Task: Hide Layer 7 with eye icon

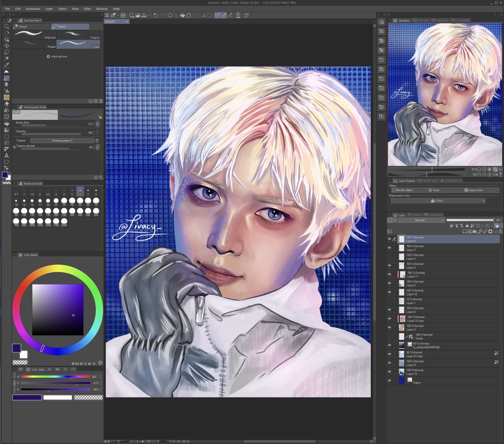Action: (x=389, y=248)
